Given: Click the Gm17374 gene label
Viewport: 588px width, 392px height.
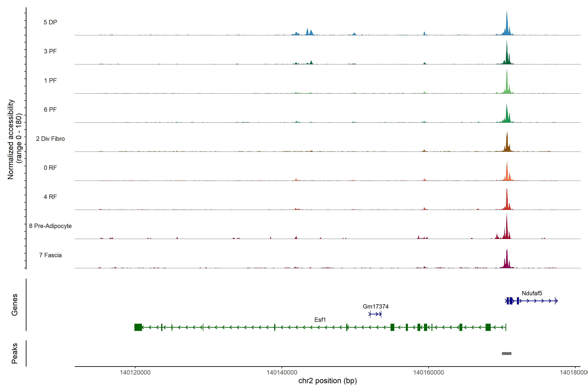Looking at the screenshot, I should tap(376, 307).
